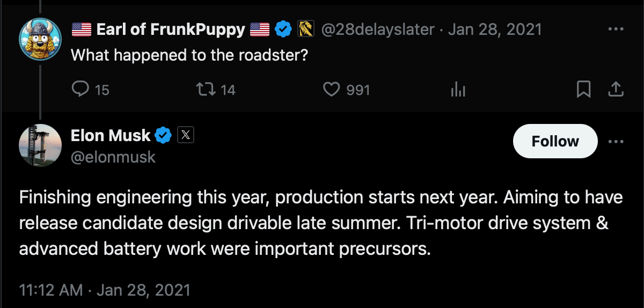Open Earl of FrunkPuppy's profile name
This screenshot has height=308, width=644.
pos(170,30)
